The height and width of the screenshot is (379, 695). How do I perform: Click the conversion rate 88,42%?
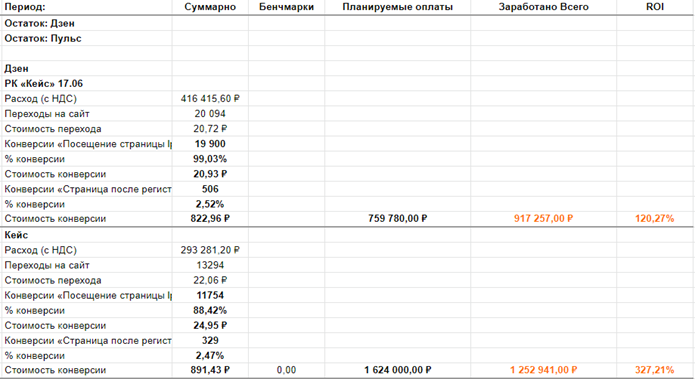[x=210, y=311]
